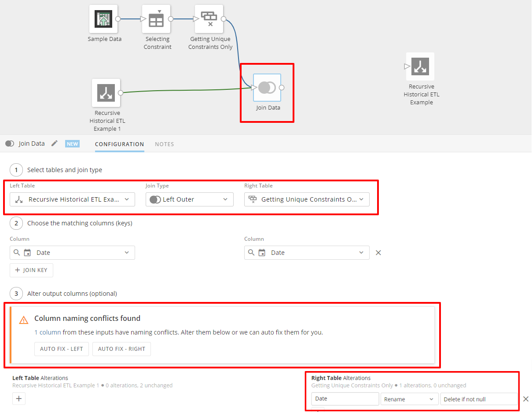
Task: Open the Join Type dropdown showing Left Outer
Action: click(x=189, y=199)
